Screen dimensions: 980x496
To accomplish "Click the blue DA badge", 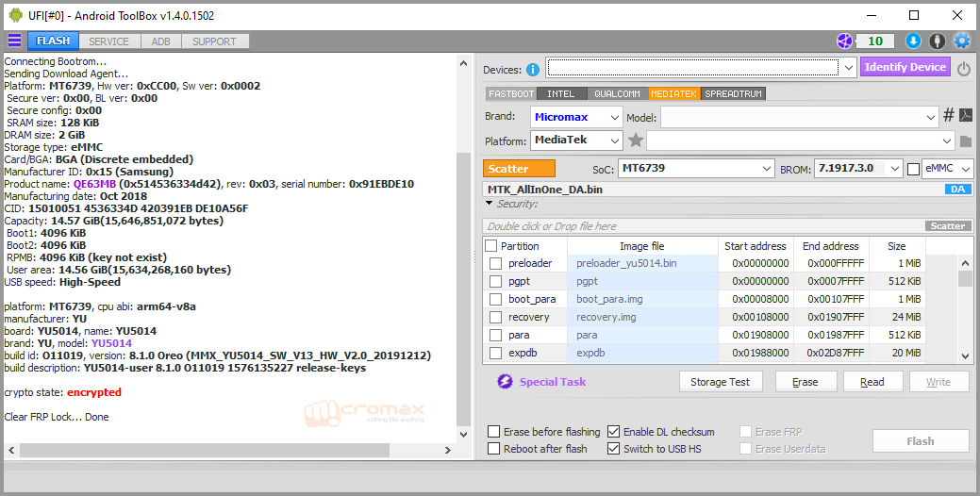I will (958, 190).
